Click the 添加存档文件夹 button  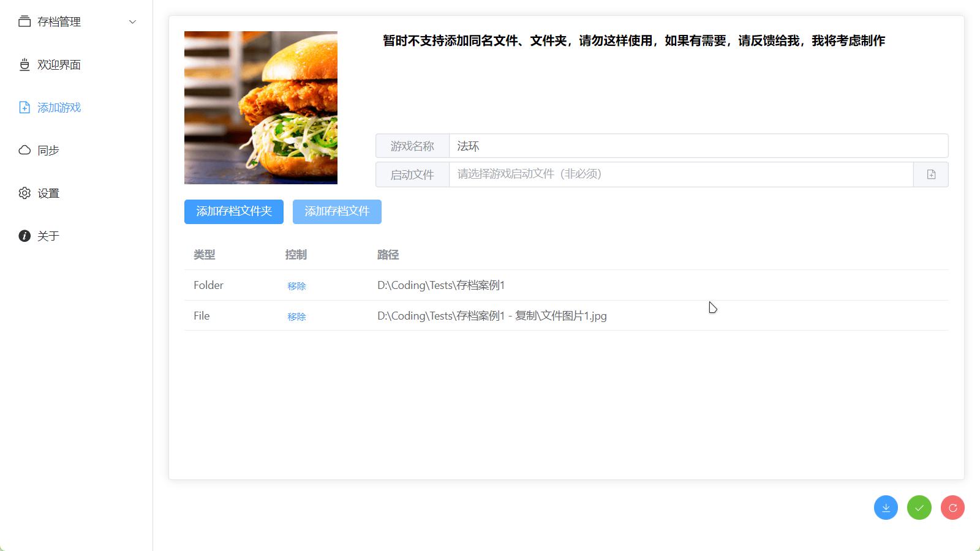pos(233,212)
